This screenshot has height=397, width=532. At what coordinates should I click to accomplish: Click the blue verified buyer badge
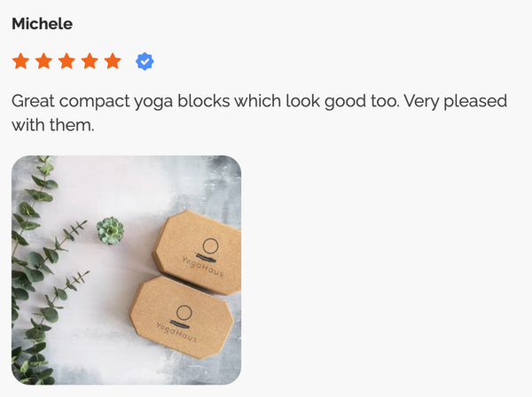tap(145, 62)
